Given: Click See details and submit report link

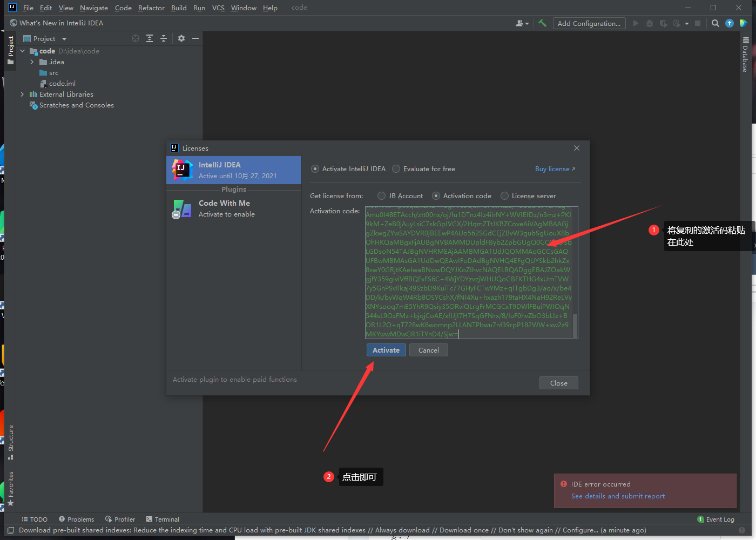Looking at the screenshot, I should [x=618, y=496].
